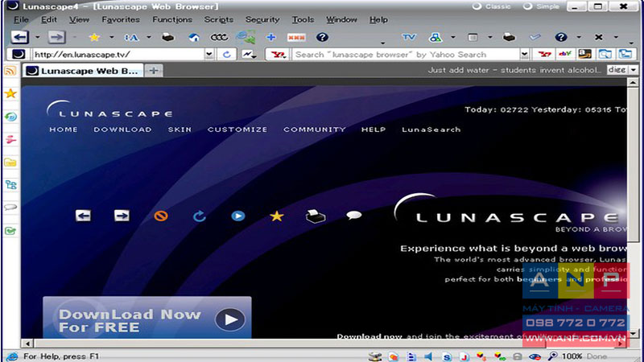The height and width of the screenshot is (362, 644).
Task: Toggle the 'S' script icon in status bar
Action: [x=447, y=356]
